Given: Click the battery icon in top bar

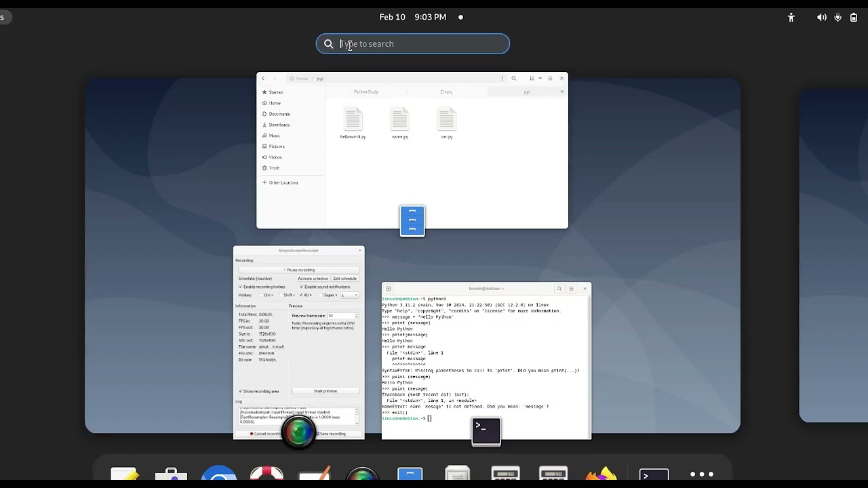Looking at the screenshot, I should 854,18.
